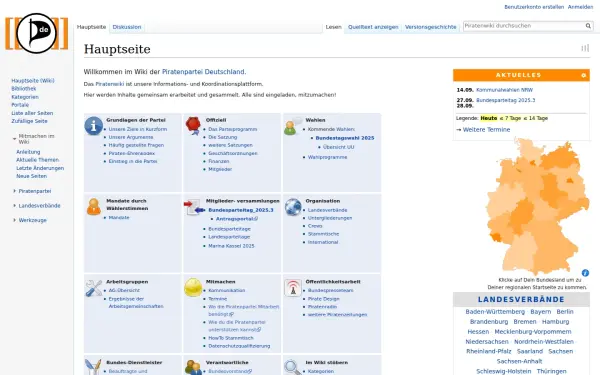Image resolution: width=600 pixels, height=375 pixels.
Task: Open Datenschutzqualifizierung link
Action: [x=239, y=346]
